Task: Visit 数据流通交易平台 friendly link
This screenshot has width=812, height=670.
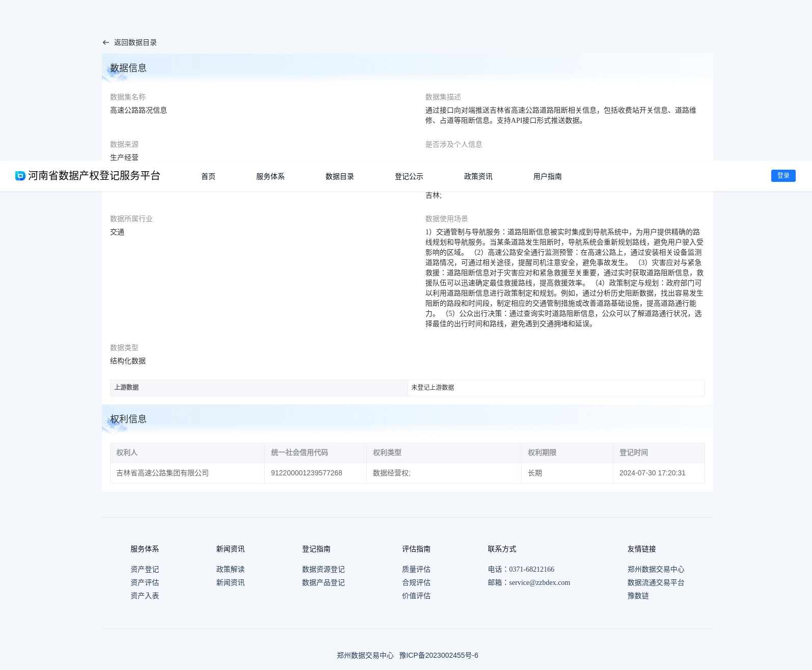Action: tap(656, 582)
